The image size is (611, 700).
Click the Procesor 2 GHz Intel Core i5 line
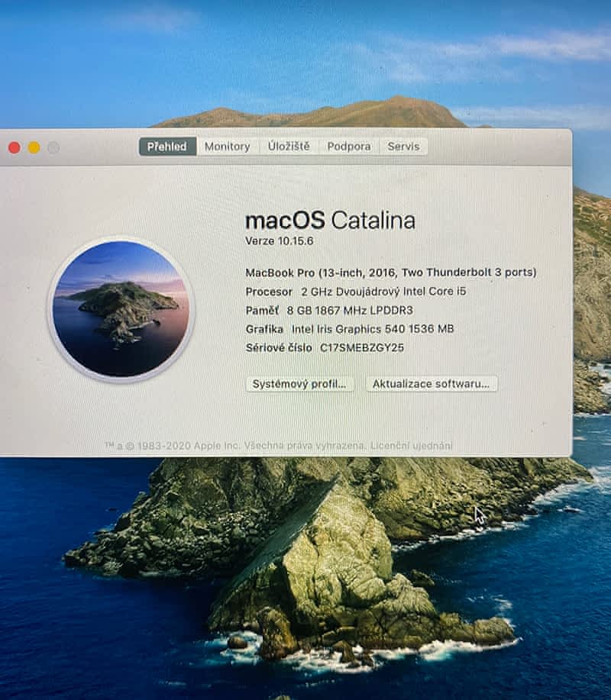click(355, 292)
